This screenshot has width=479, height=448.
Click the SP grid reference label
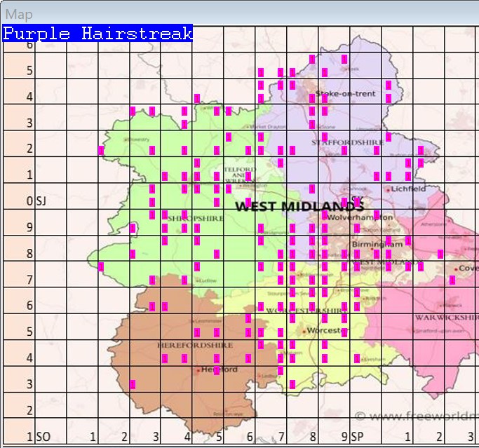358,437
